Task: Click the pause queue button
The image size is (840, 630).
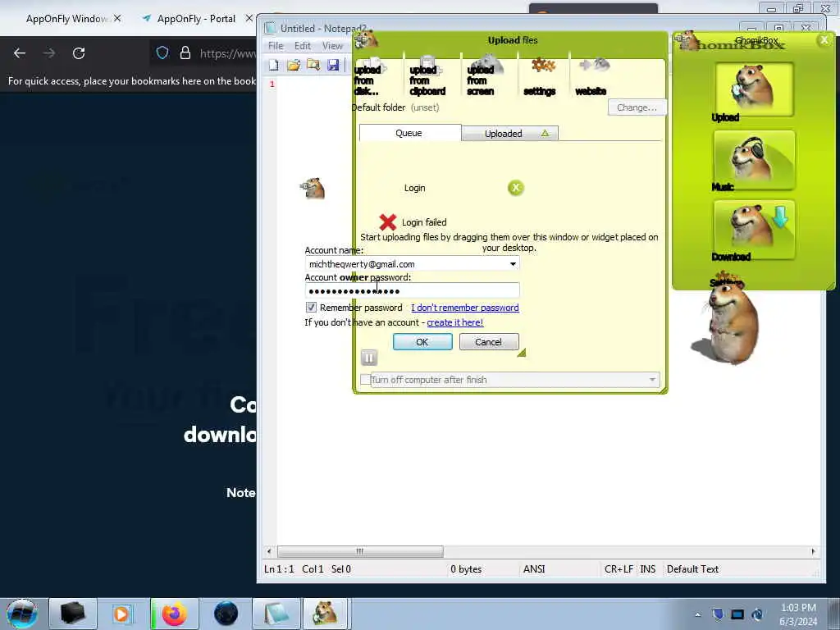Action: (x=368, y=358)
